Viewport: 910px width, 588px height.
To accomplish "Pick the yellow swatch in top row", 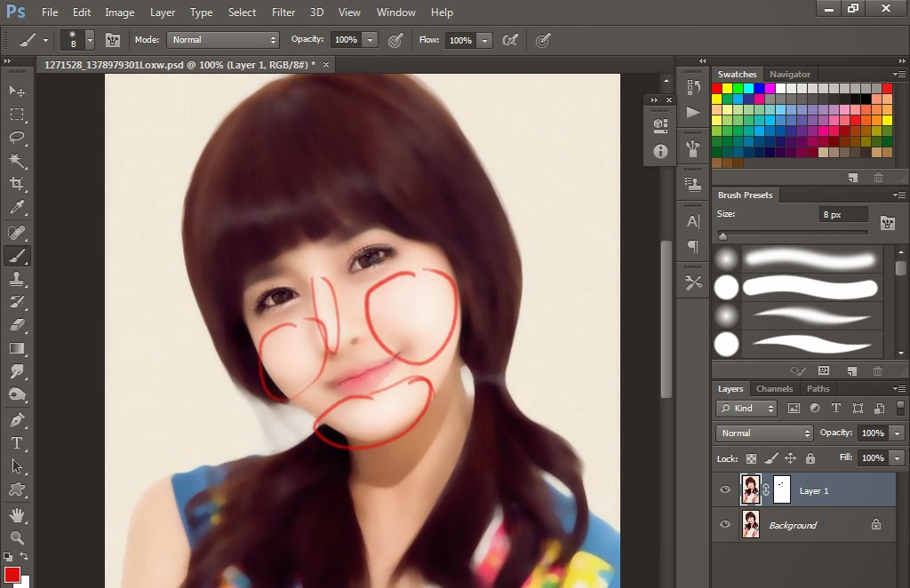I will click(x=727, y=88).
